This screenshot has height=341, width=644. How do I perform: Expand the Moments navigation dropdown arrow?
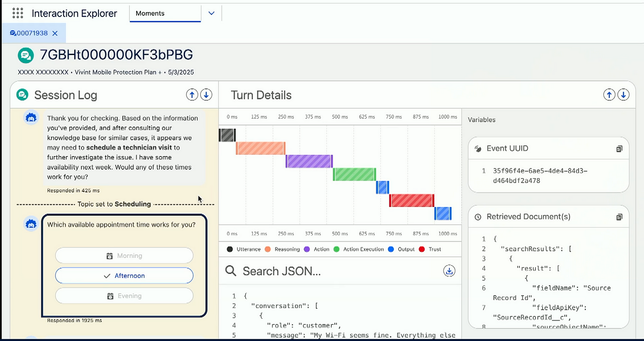click(211, 13)
